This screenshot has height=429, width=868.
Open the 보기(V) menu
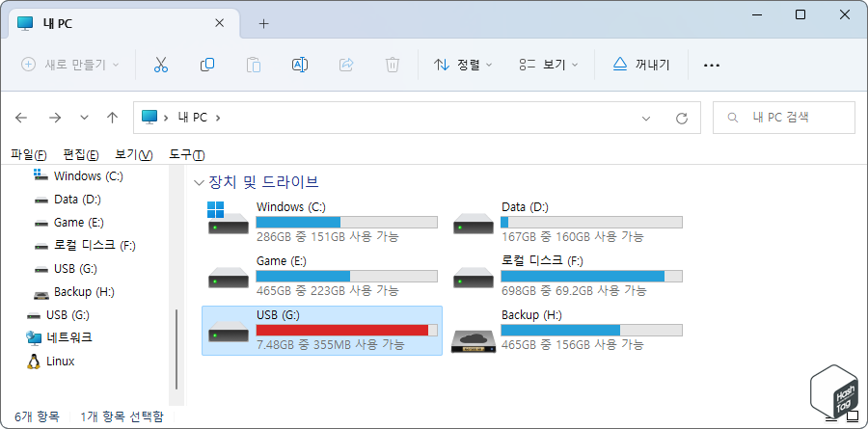[133, 154]
